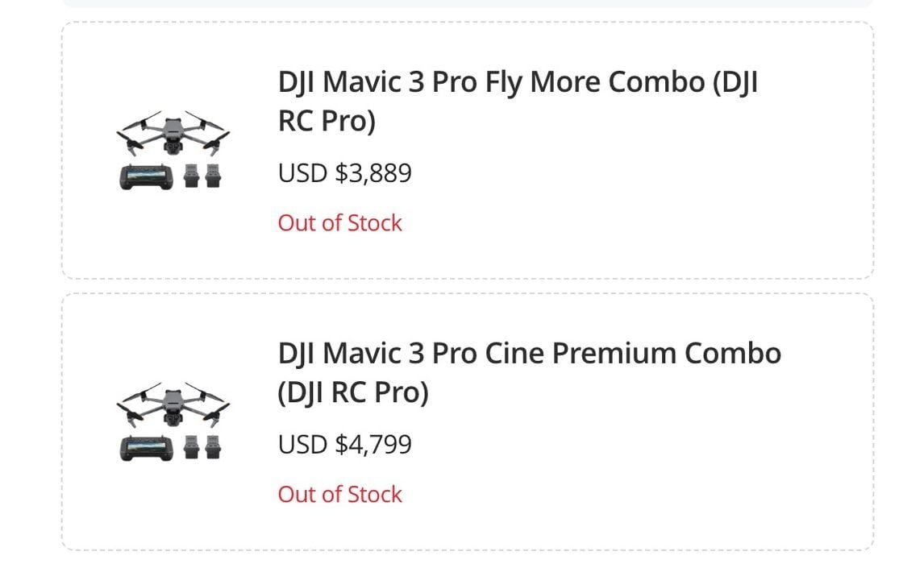This screenshot has height=564, width=924.
Task: Click RC Pro controller in Cine Premium image
Action: 148,447
